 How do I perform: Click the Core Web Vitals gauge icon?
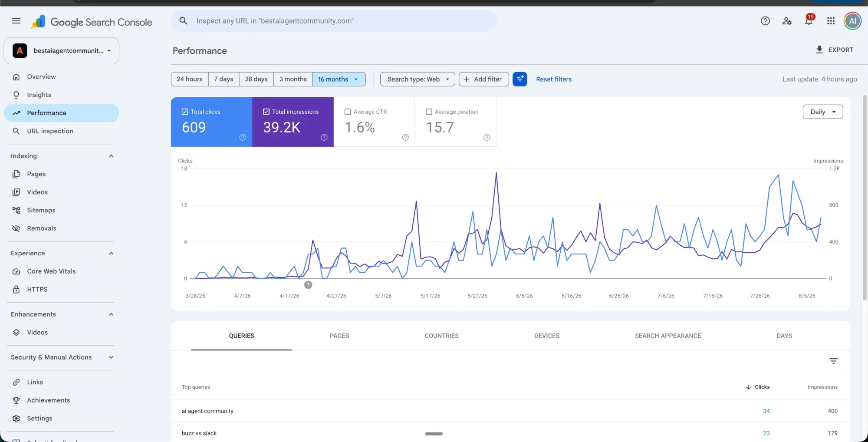(16, 271)
